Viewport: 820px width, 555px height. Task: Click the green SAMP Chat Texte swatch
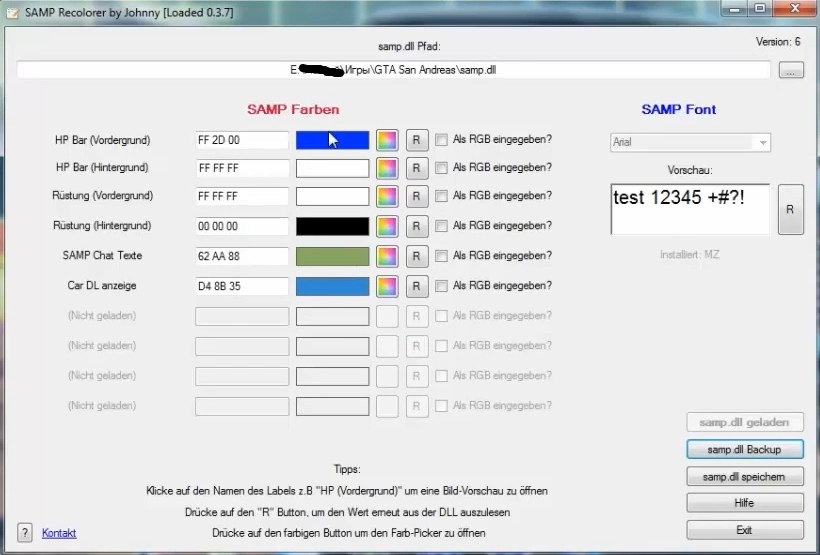[x=333, y=256]
